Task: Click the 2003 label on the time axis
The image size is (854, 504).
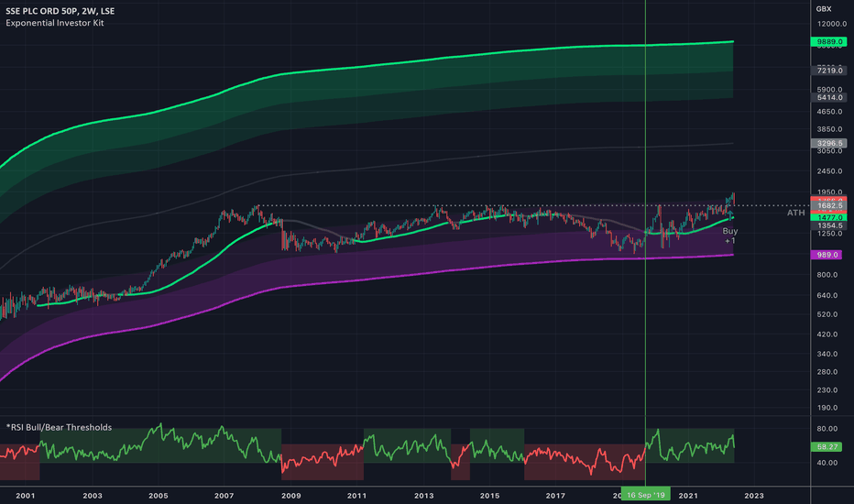Action: tap(92, 496)
